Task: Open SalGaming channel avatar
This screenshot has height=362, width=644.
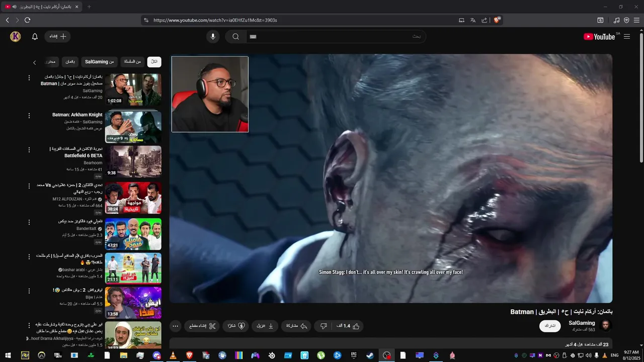Action: coord(606,326)
